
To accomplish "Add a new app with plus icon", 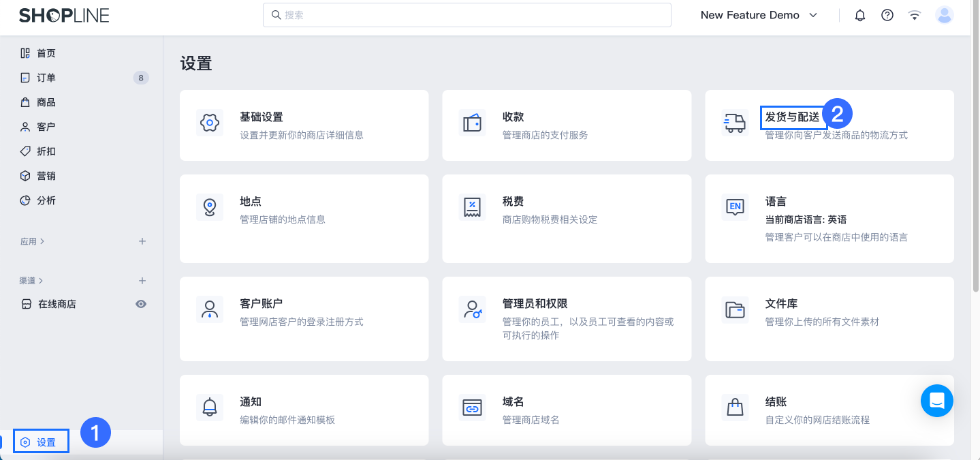I will click(x=142, y=241).
